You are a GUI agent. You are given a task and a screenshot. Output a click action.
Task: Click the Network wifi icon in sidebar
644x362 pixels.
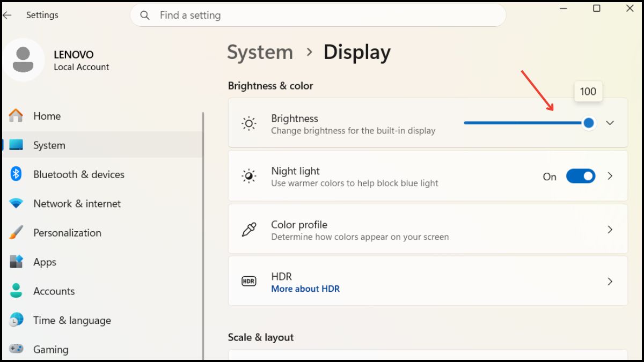click(16, 204)
